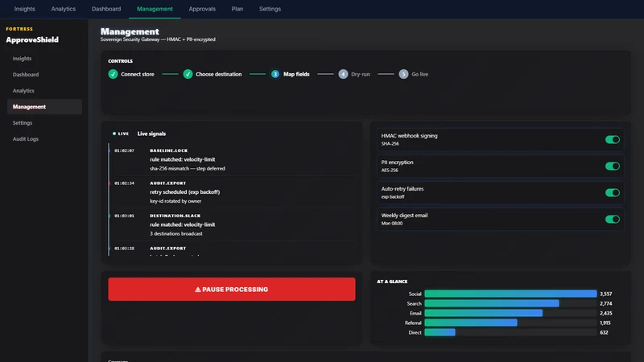Click the Connect store checkmark icon

(113, 74)
